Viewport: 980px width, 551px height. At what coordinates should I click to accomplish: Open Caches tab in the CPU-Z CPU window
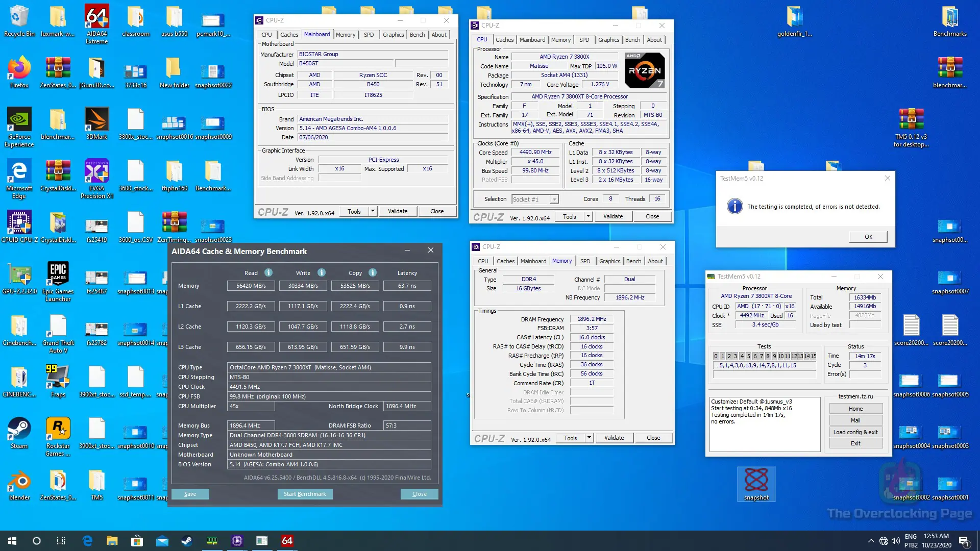[504, 40]
